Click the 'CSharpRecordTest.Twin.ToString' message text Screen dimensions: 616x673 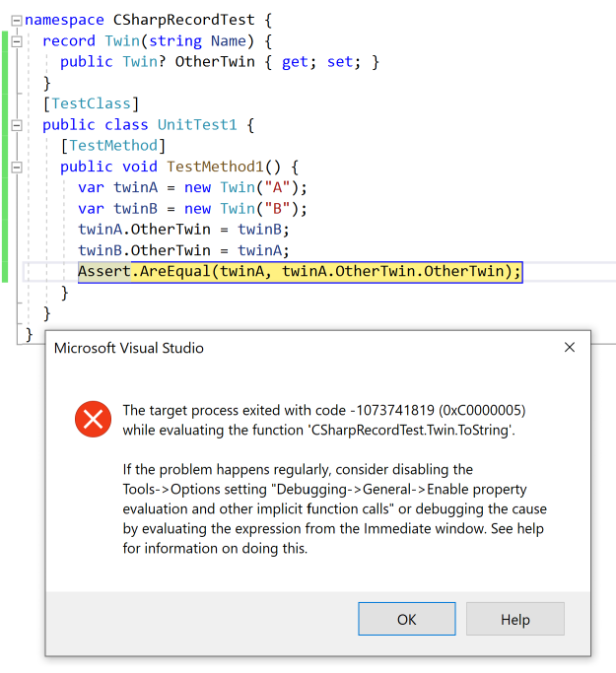(x=410, y=430)
